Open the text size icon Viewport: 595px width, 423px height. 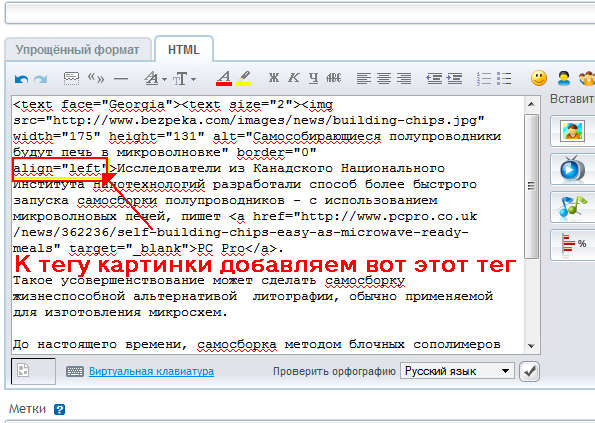tap(180, 79)
